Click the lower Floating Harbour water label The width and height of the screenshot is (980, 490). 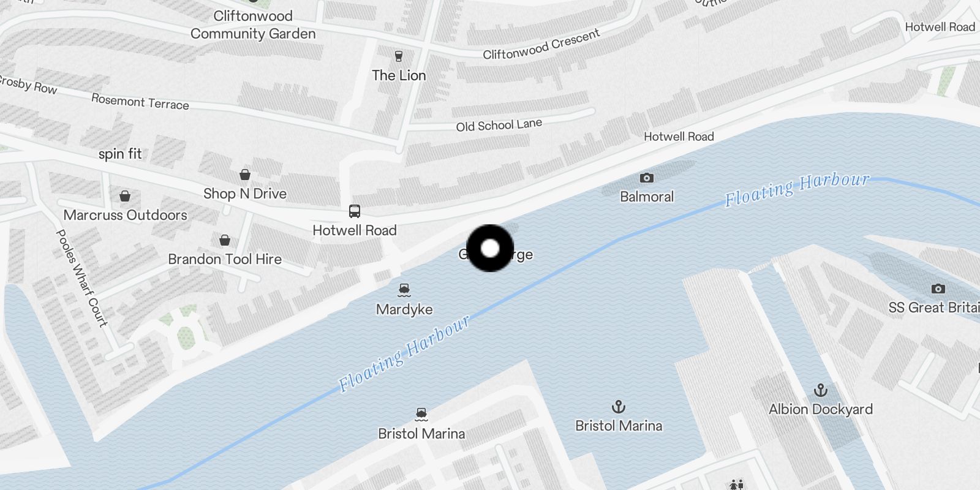(x=404, y=353)
